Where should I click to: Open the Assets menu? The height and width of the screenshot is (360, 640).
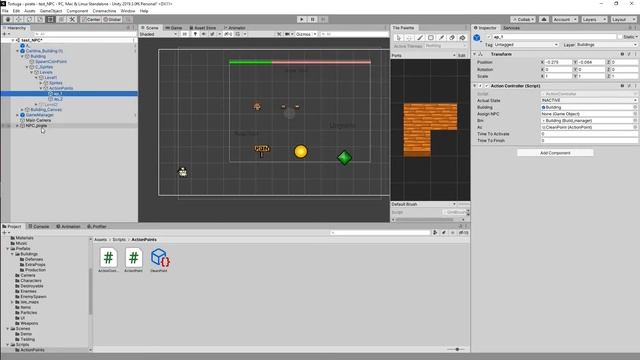[30, 11]
